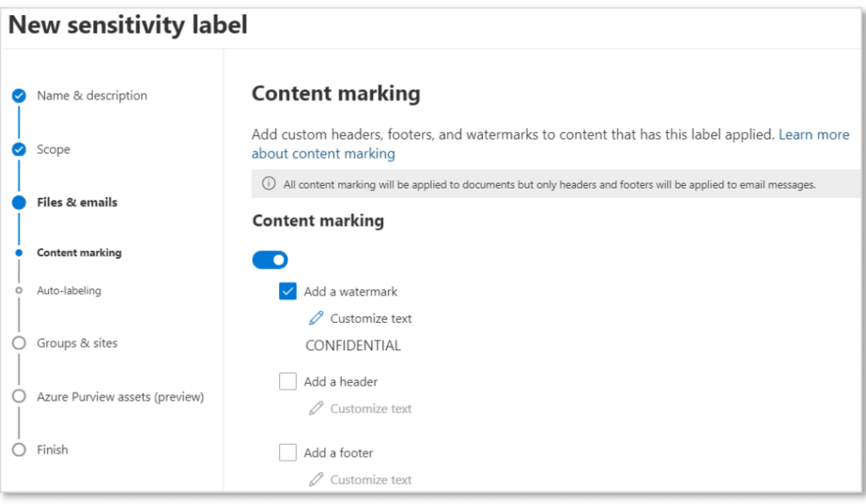
Task: Open the Azure Purview assets (preview) step
Action: (x=120, y=397)
